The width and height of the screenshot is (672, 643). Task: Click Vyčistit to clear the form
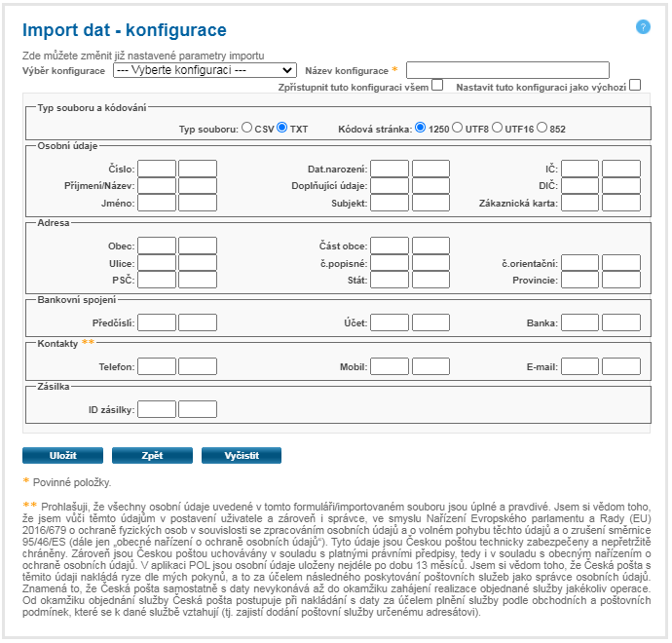(241, 456)
